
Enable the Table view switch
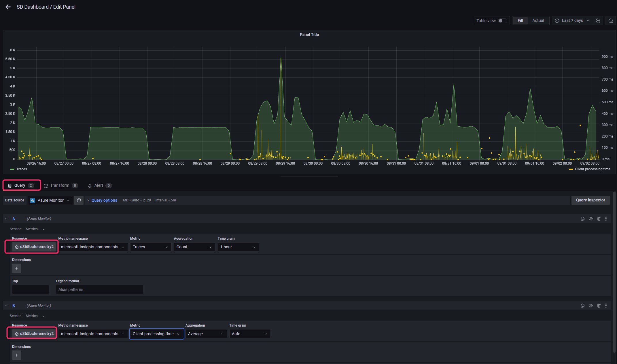[502, 21]
